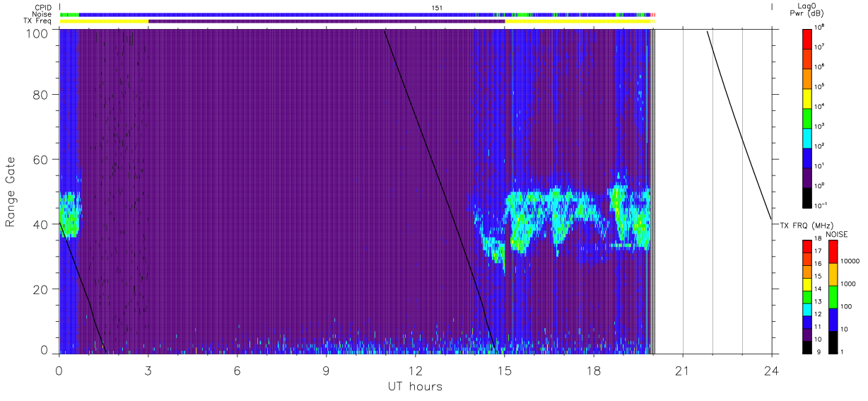
Task: Select the red swatch in TX FRQ colorbar
Action: (807, 245)
